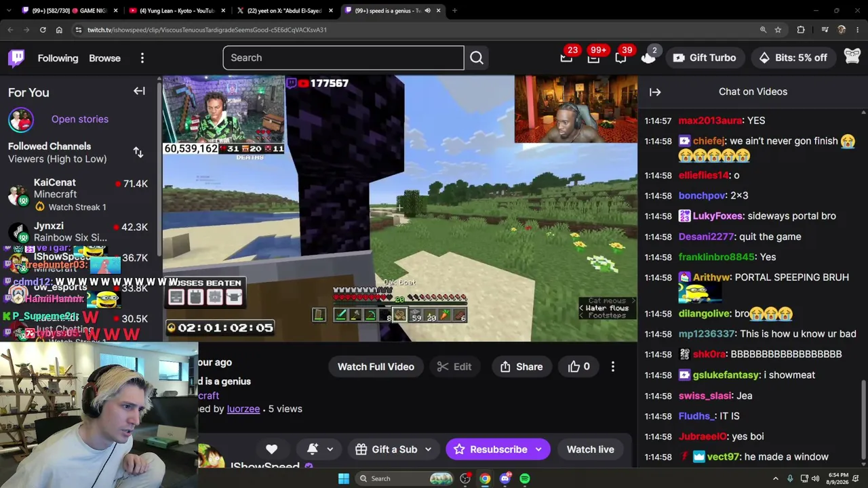
Task: Click username LukyFoxes in chat
Action: click(x=717, y=216)
